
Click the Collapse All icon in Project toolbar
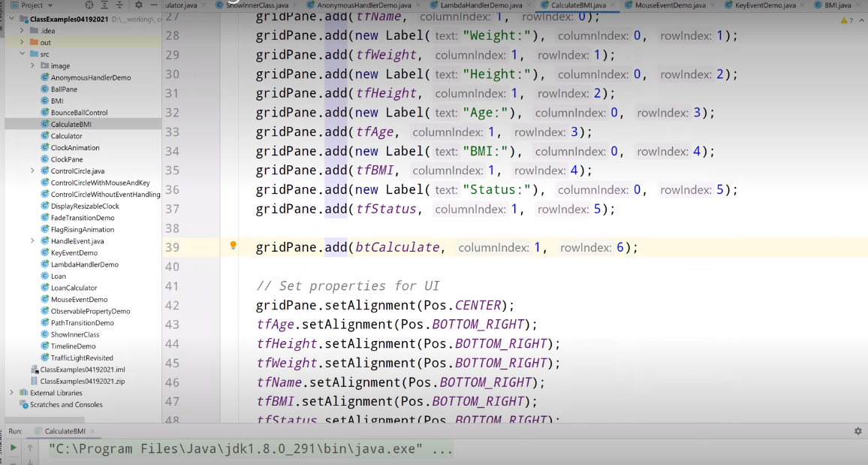coord(121,5)
